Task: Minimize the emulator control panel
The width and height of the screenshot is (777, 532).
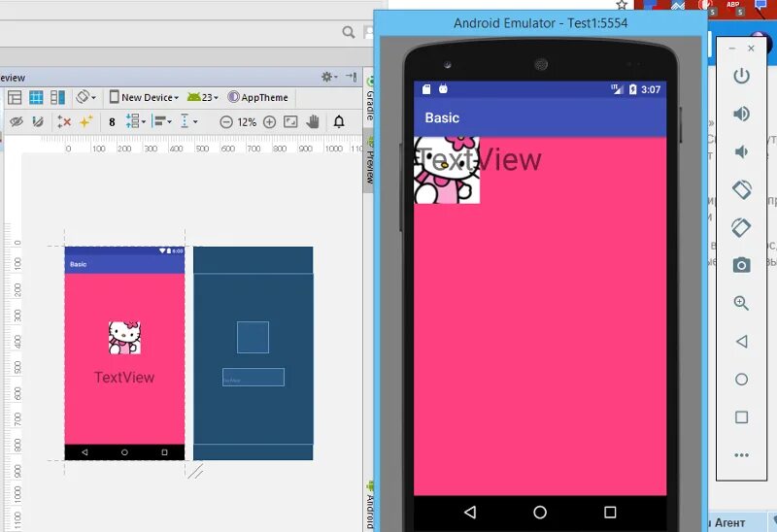Action: point(732,48)
